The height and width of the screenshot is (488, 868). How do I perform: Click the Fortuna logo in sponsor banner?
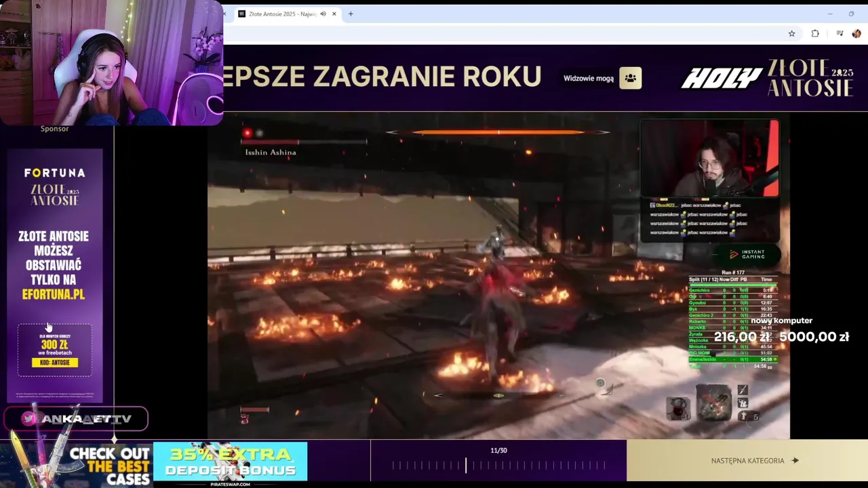pos(54,173)
